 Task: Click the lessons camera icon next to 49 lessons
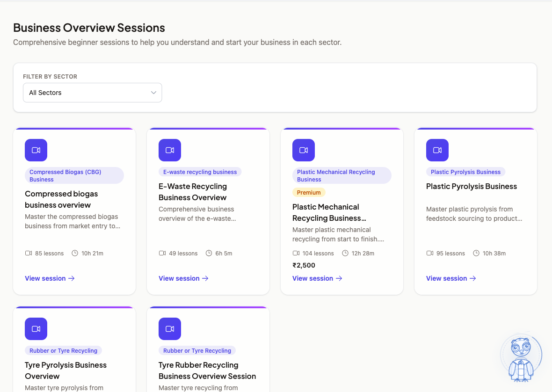[162, 253]
